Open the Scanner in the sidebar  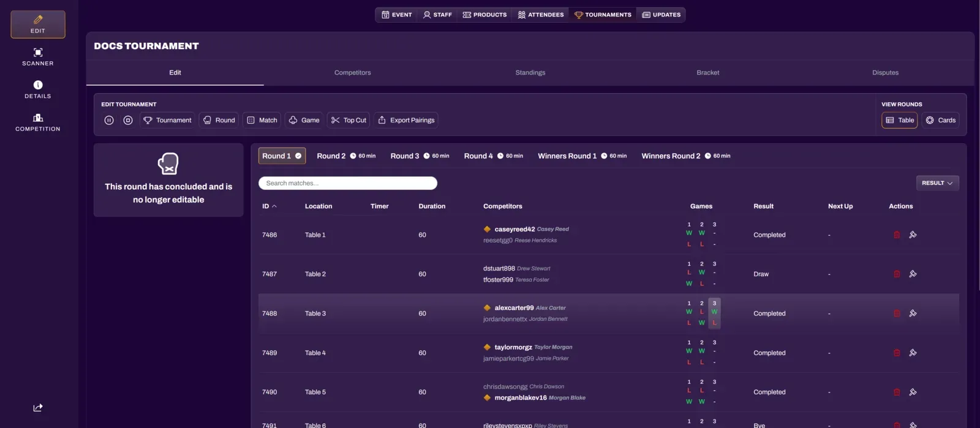(38, 56)
